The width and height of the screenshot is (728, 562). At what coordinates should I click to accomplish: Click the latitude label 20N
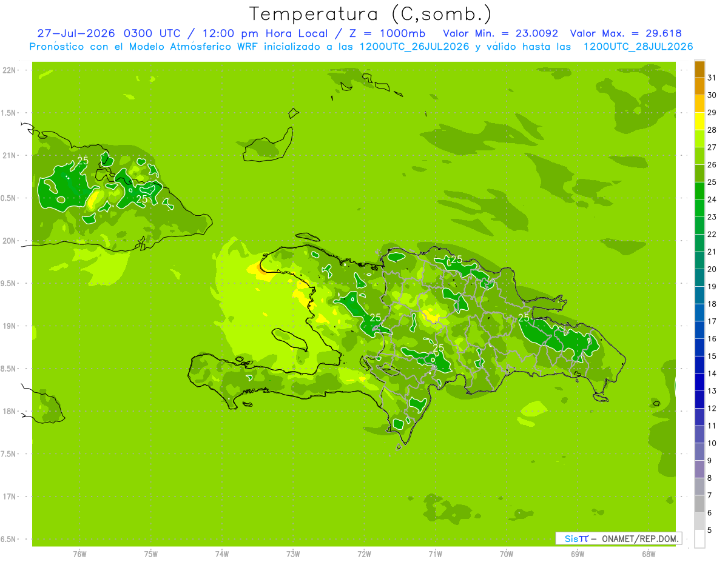[10, 241]
